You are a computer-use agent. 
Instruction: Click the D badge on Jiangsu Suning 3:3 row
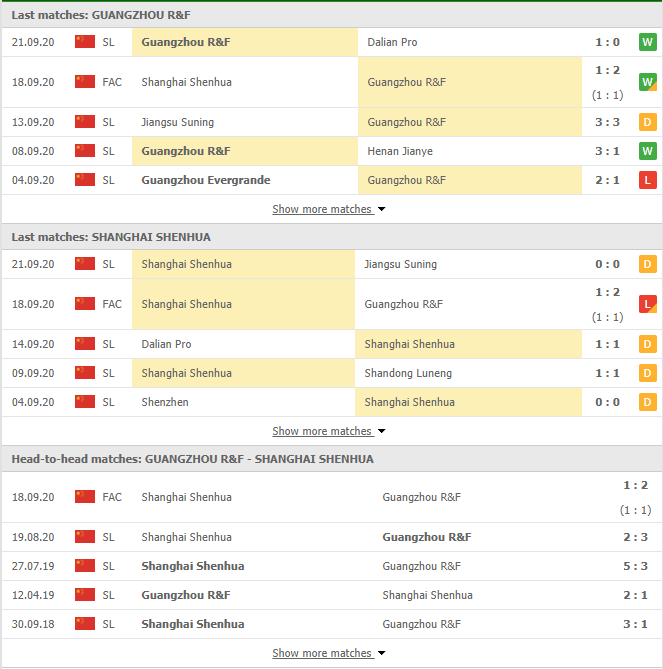coord(647,122)
